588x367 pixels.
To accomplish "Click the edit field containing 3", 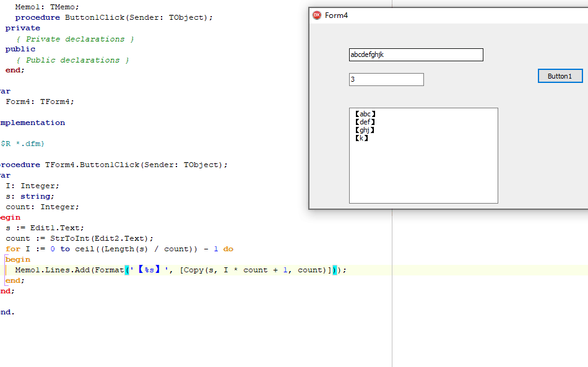I will point(386,79).
